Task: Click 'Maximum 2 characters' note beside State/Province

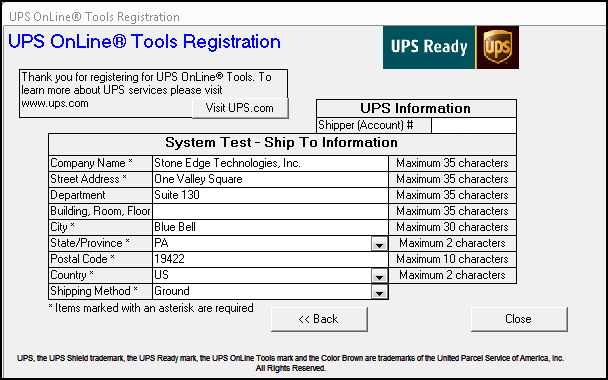Action: click(x=452, y=243)
